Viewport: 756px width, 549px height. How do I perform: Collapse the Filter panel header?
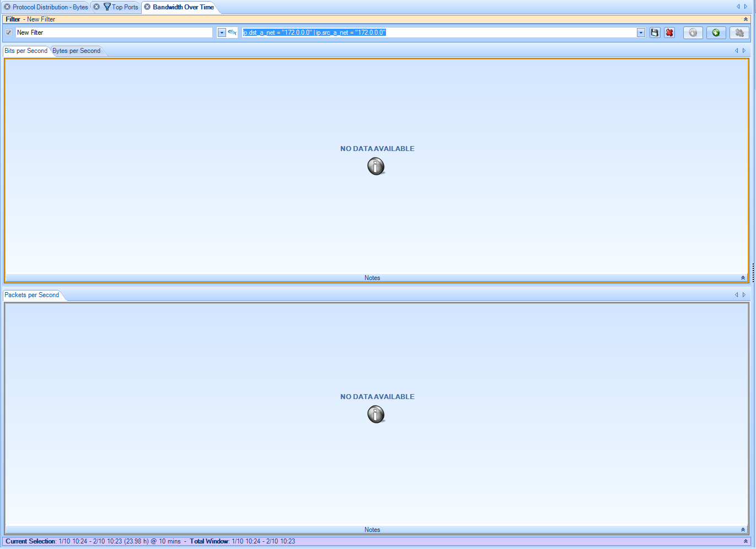(x=746, y=19)
